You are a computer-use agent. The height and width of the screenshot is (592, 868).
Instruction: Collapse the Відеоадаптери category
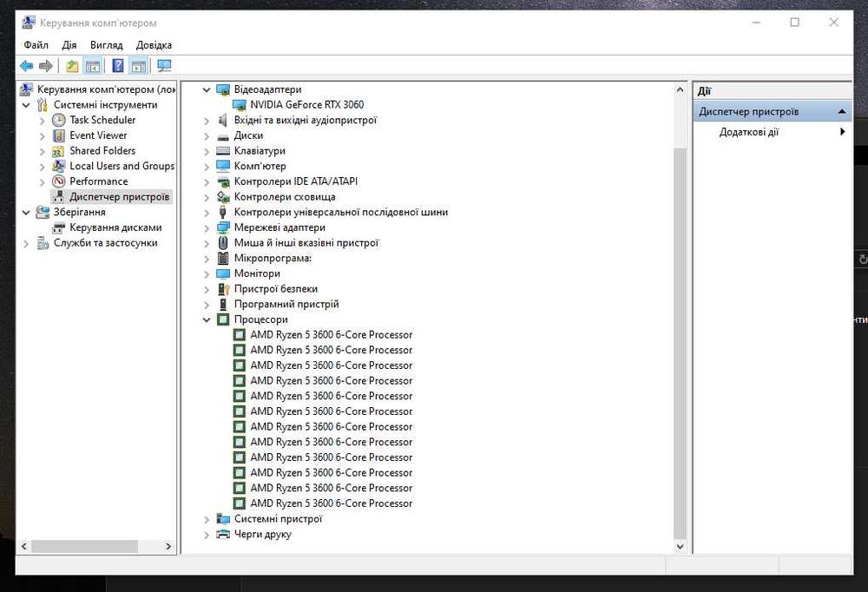[x=207, y=89]
